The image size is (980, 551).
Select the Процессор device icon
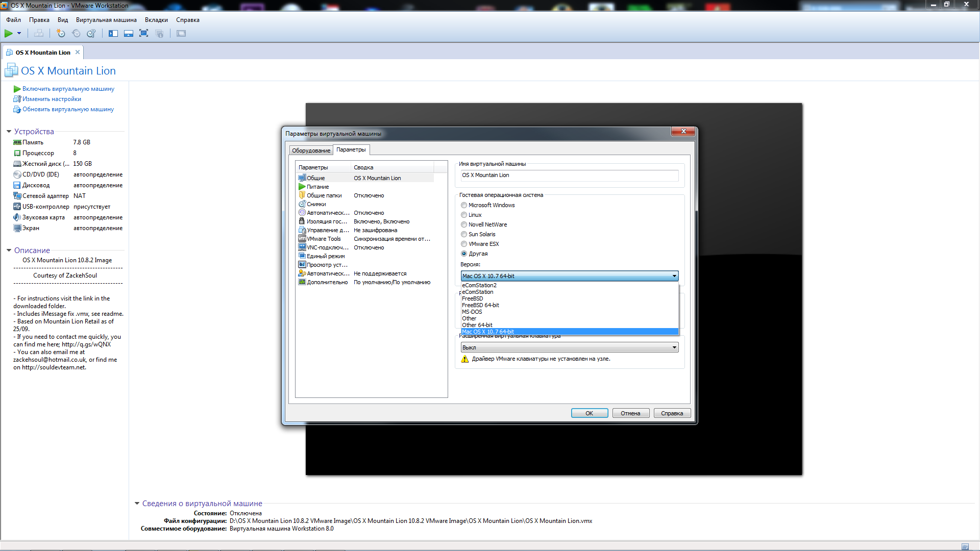coord(17,153)
